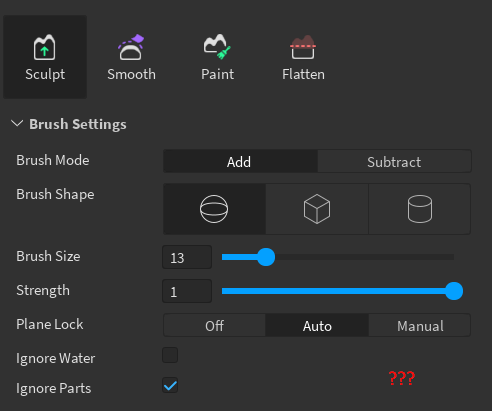The image size is (492, 411).
Task: Select the Smooth terrain tool
Action: coord(131,57)
